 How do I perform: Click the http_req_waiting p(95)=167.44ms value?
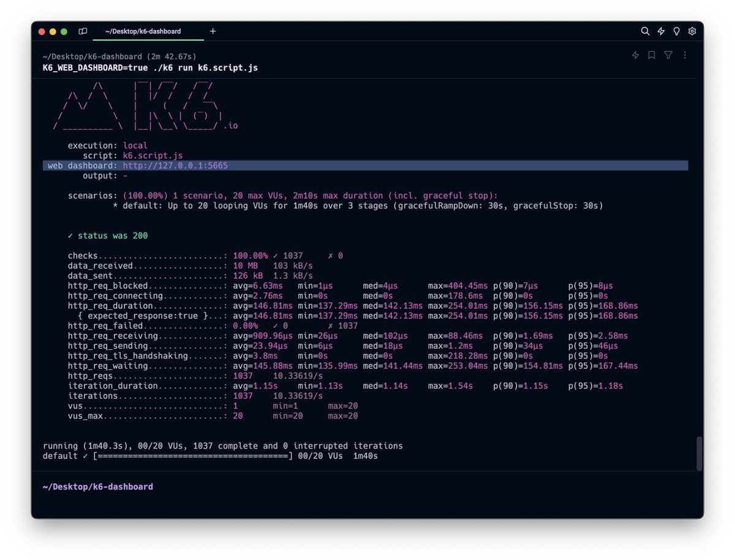(x=603, y=366)
